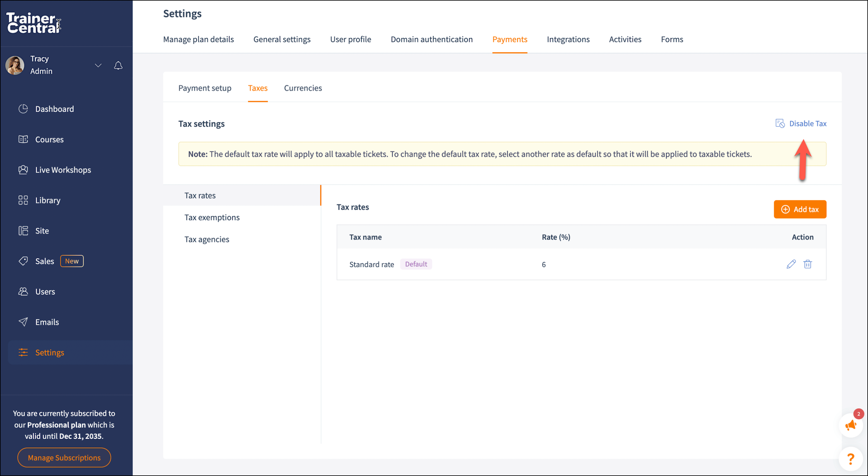This screenshot has height=476, width=868.
Task: Click the Dashboard pie chart icon
Action: [x=23, y=109]
